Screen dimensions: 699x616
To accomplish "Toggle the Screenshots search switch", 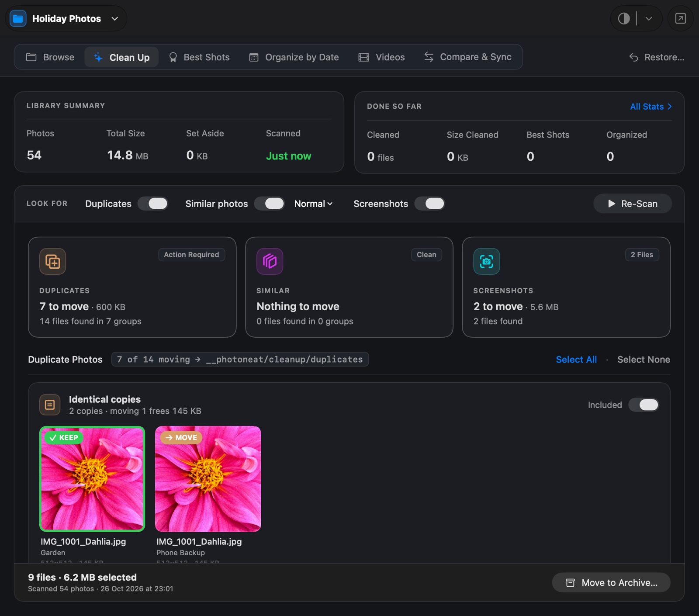I will click(430, 204).
